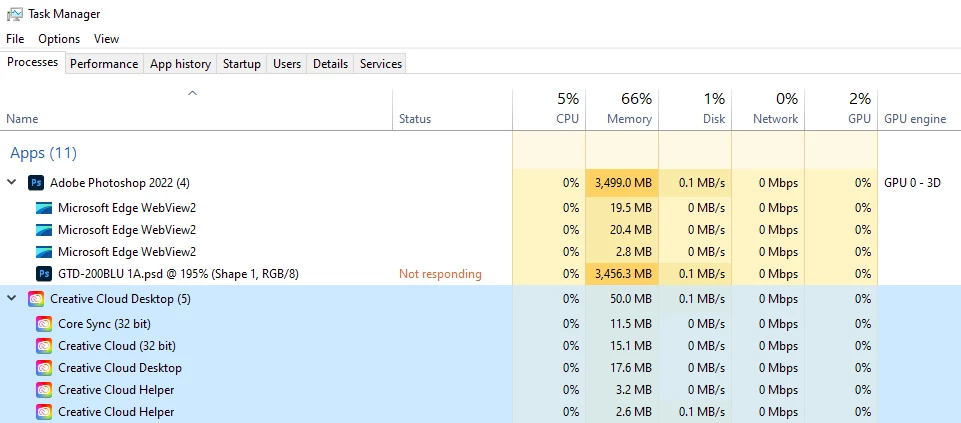Click the 66% total memory usage figure
The width and height of the screenshot is (961, 423).
pyautogui.click(x=637, y=99)
